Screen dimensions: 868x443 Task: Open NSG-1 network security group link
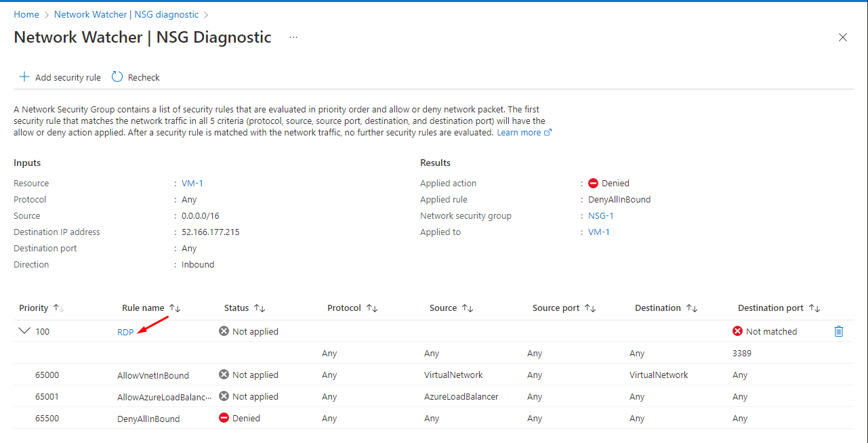(x=601, y=216)
